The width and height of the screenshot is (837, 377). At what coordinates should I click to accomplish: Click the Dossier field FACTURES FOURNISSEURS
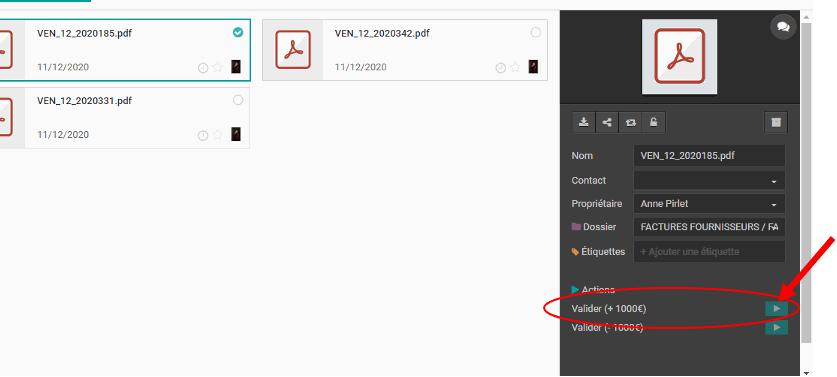pyautogui.click(x=709, y=227)
